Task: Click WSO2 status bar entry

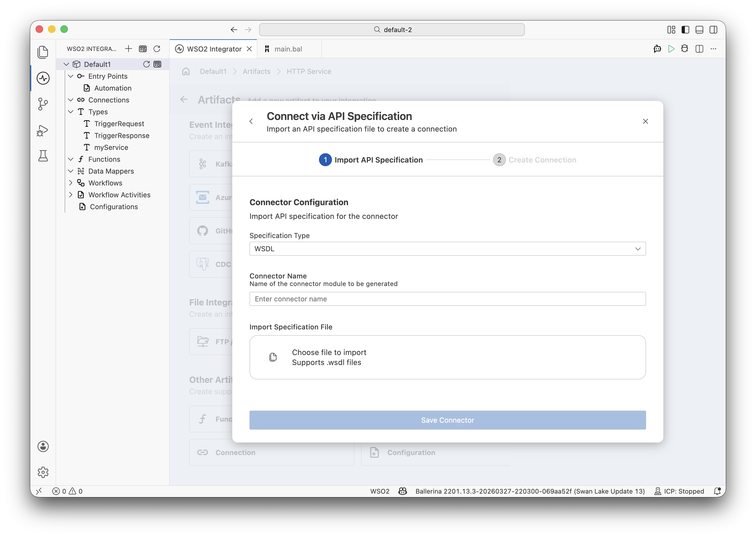Action: pos(380,491)
